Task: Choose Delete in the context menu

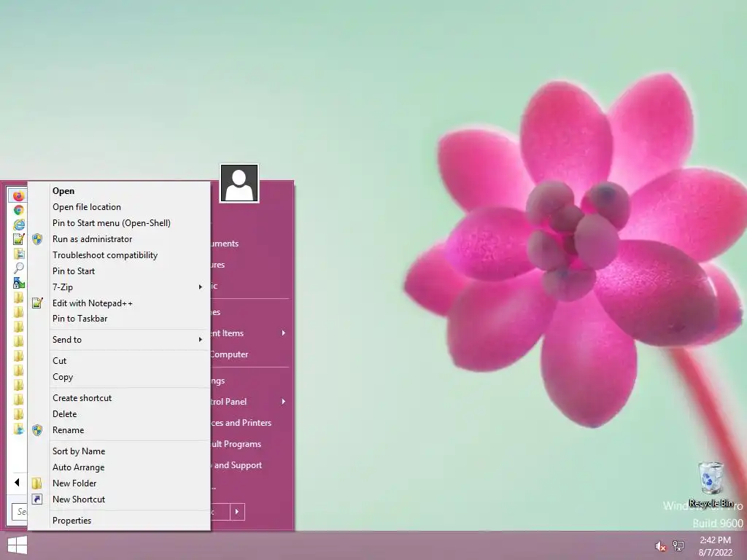Action: (x=119, y=414)
